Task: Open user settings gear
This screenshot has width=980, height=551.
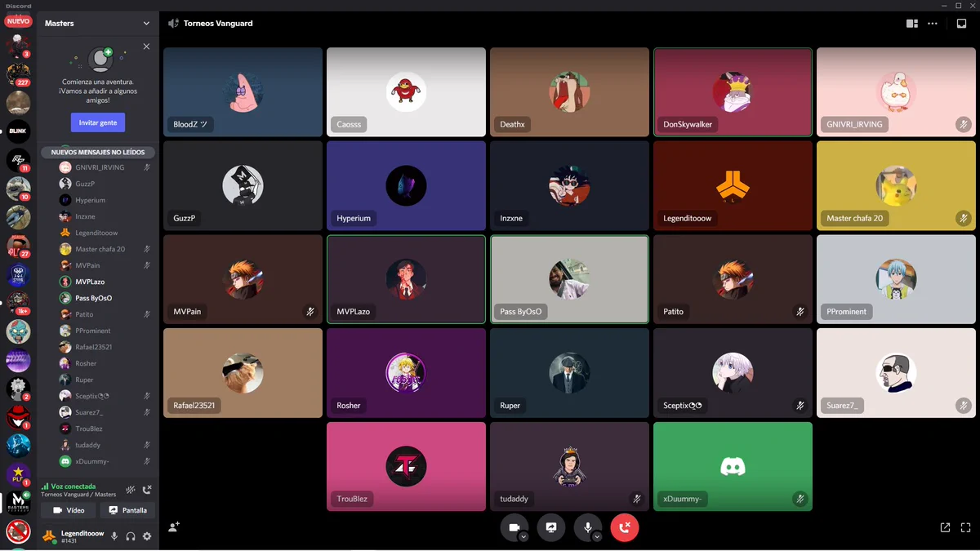Action: pyautogui.click(x=147, y=536)
